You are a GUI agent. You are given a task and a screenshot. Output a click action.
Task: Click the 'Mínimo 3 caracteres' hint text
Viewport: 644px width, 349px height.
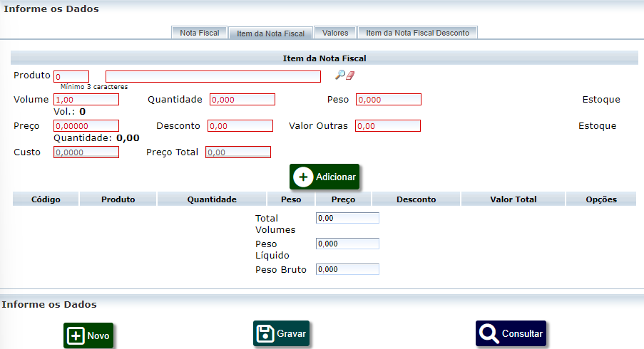click(x=94, y=86)
